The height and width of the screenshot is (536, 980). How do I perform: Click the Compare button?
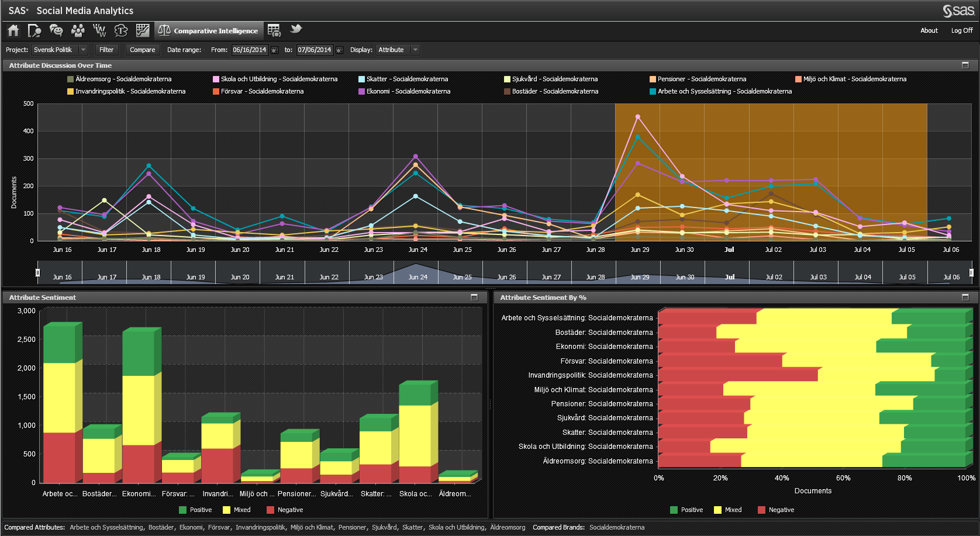click(x=143, y=50)
